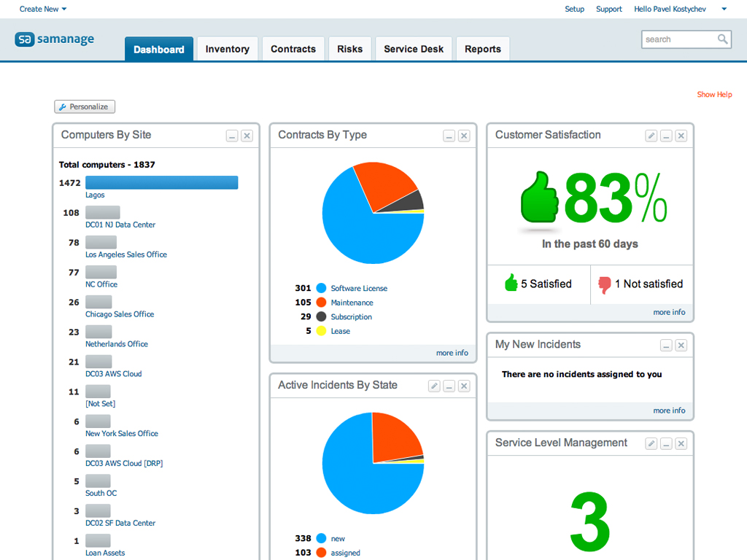The width and height of the screenshot is (747, 560).
Task: Collapse the Computers By Site widget
Action: pyautogui.click(x=232, y=136)
